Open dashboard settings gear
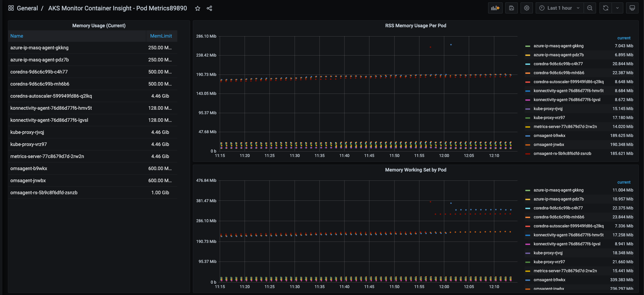The image size is (644, 295). pyautogui.click(x=527, y=8)
